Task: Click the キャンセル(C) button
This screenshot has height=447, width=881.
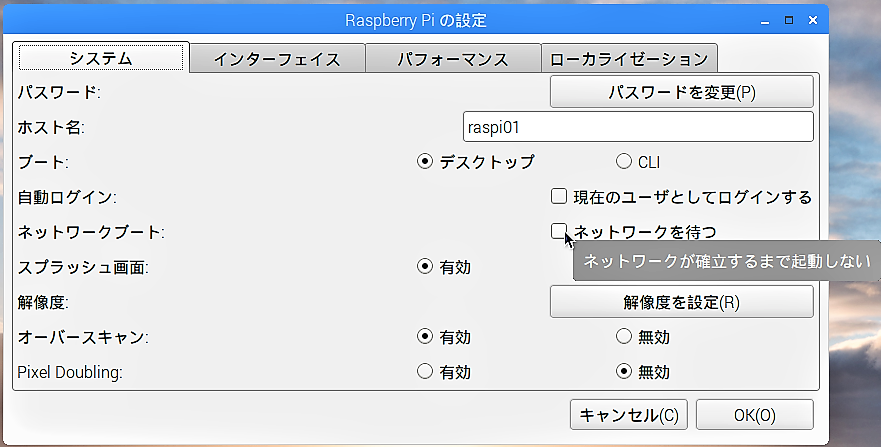Action: (629, 415)
